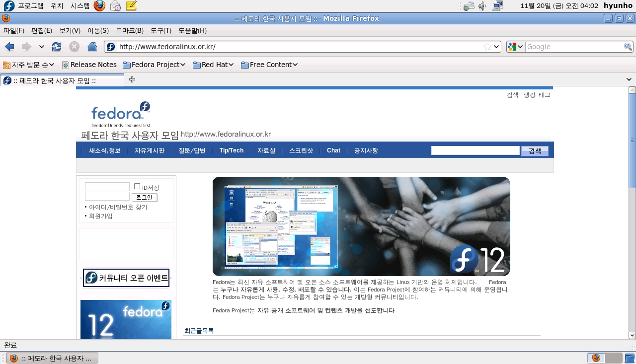Click the desktop panel icon at bottom right

(x=630, y=358)
